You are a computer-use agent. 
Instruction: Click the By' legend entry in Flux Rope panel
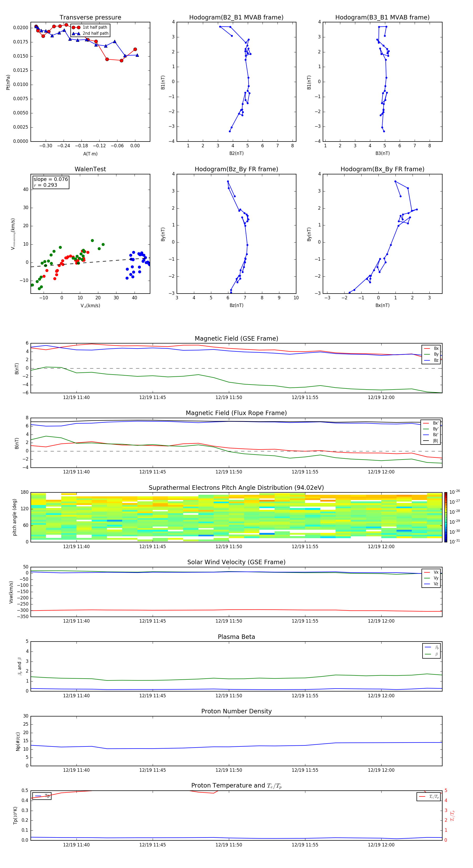(431, 429)
